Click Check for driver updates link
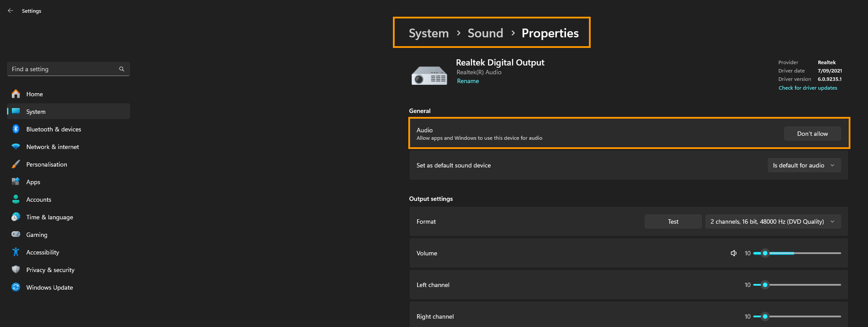868x327 pixels. click(808, 88)
